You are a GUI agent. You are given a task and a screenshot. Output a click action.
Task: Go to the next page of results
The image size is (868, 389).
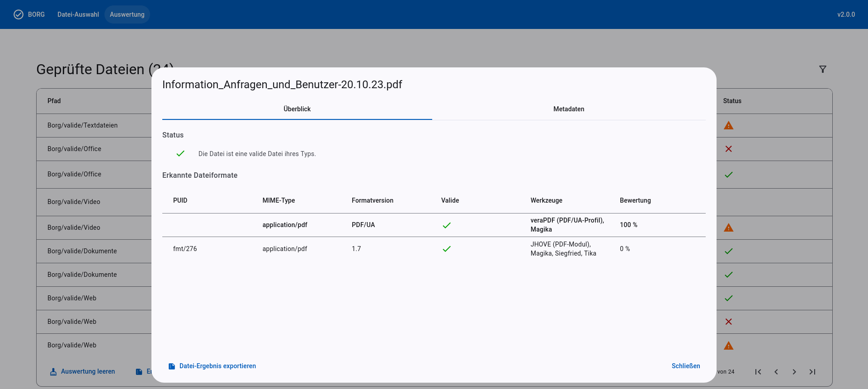coord(794,372)
